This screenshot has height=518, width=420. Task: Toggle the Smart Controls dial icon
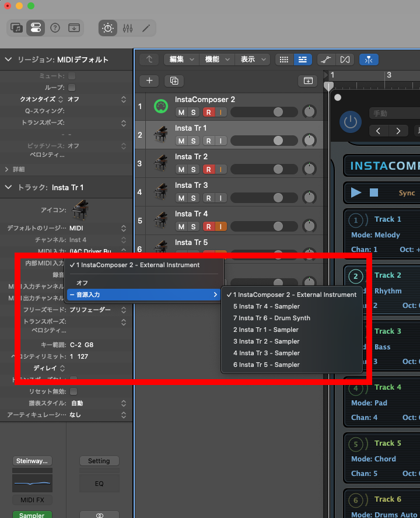click(x=108, y=28)
